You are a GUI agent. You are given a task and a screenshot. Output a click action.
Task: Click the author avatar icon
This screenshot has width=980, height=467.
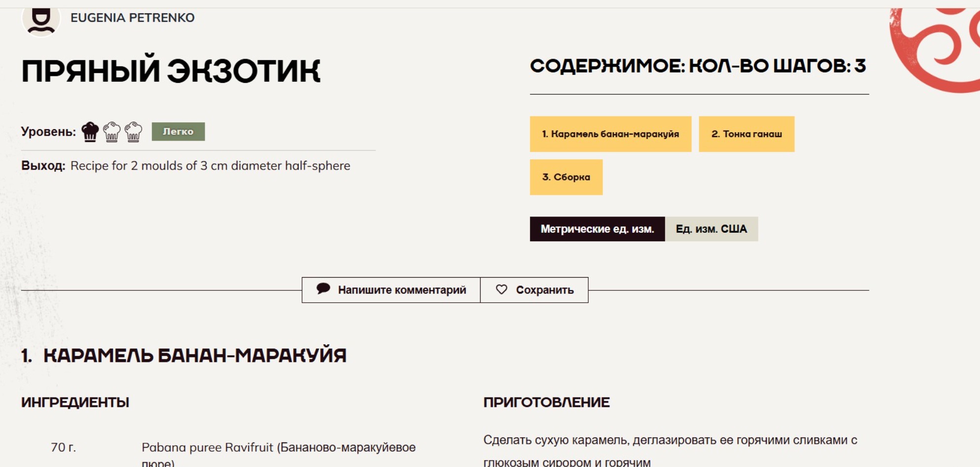coord(41,20)
